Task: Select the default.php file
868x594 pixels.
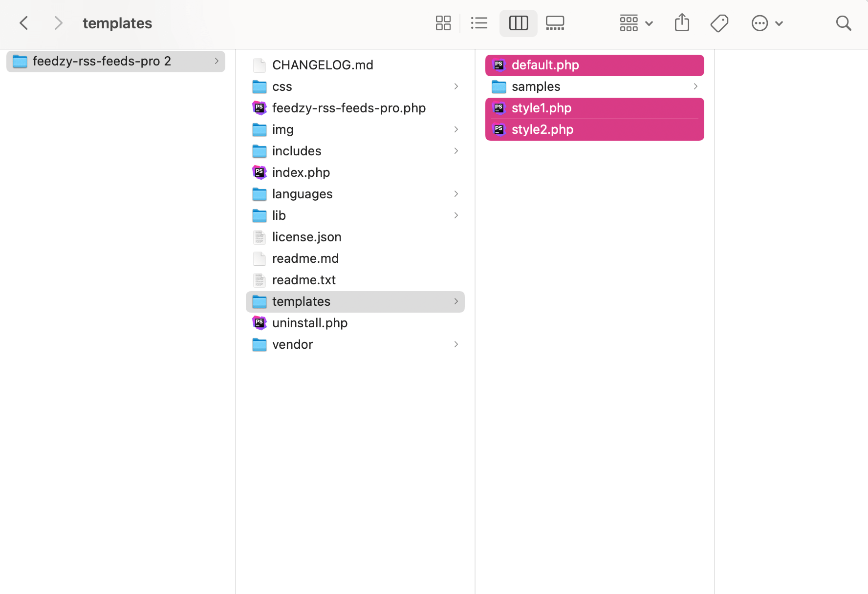Action: (x=545, y=65)
